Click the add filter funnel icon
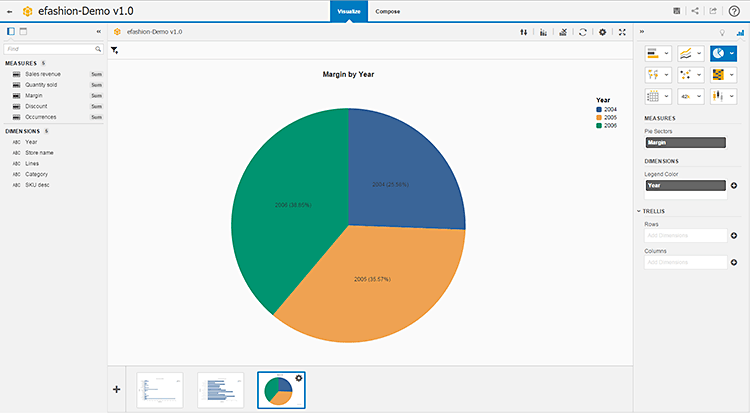 (115, 49)
